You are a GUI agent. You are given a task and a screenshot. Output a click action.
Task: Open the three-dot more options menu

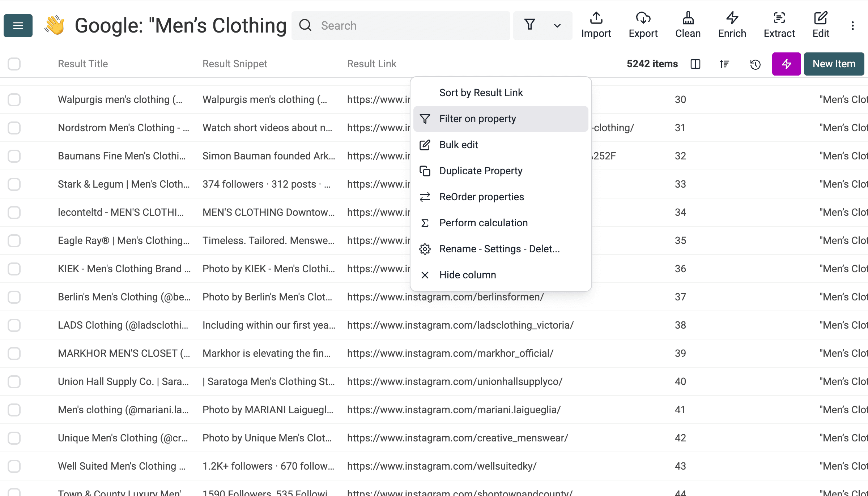[852, 26]
